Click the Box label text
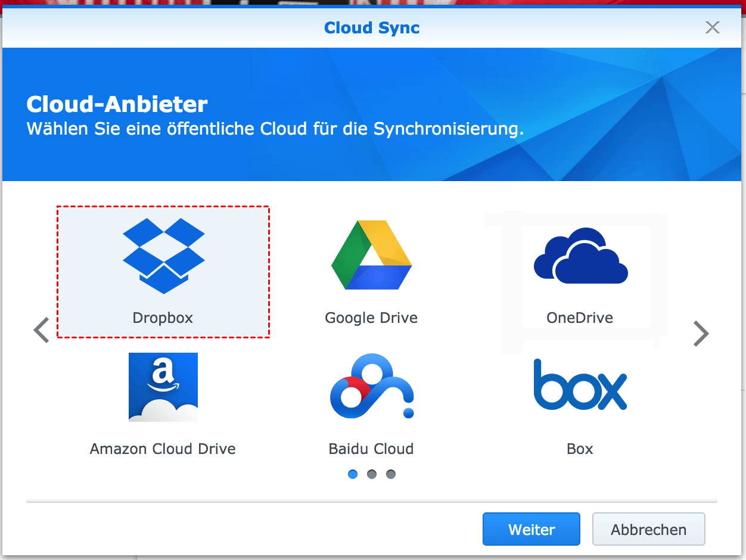This screenshot has width=746, height=560. (580, 449)
